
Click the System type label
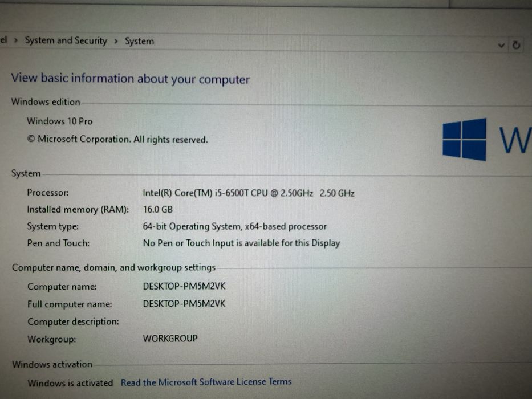pyautogui.click(x=53, y=226)
